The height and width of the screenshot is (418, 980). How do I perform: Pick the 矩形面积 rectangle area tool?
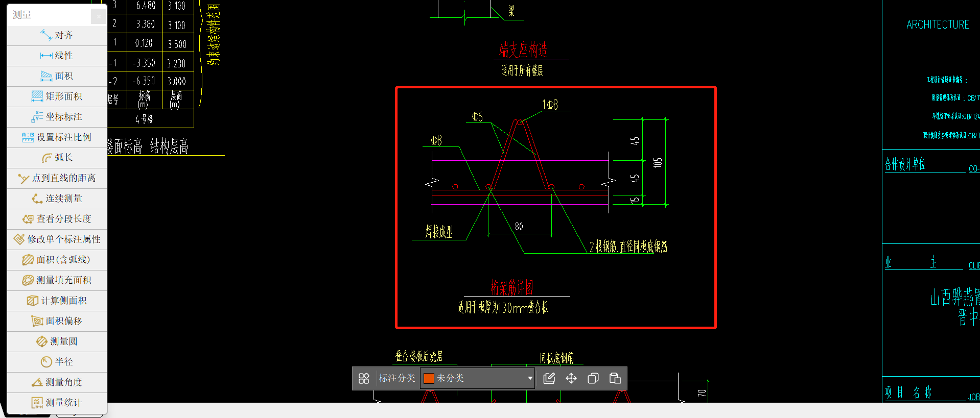tap(57, 96)
